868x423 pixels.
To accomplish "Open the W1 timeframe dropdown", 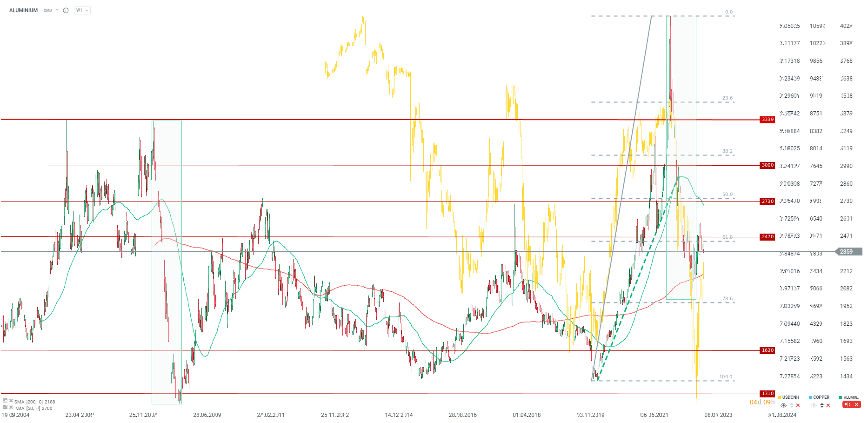I will (x=82, y=10).
